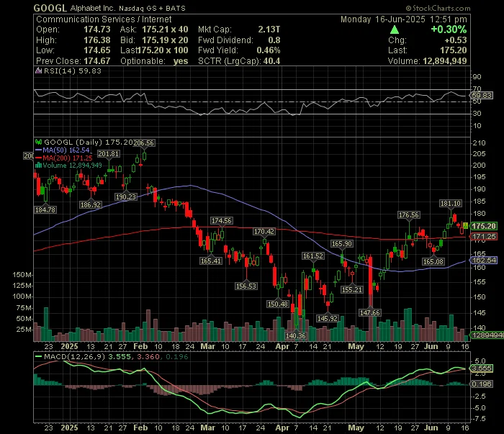Screen dimensions: 504x434
Task: Click the +0.30% percent change
Action: (449, 30)
